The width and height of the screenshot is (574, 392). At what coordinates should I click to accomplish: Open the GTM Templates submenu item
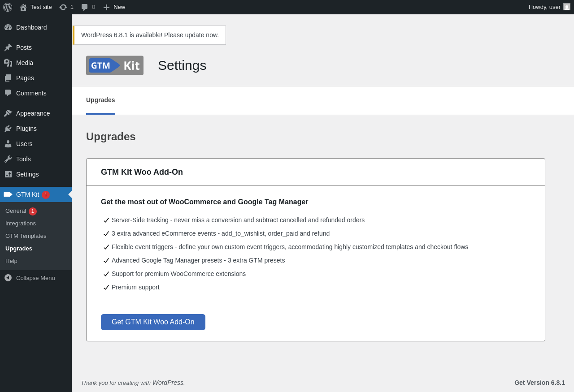tap(26, 236)
